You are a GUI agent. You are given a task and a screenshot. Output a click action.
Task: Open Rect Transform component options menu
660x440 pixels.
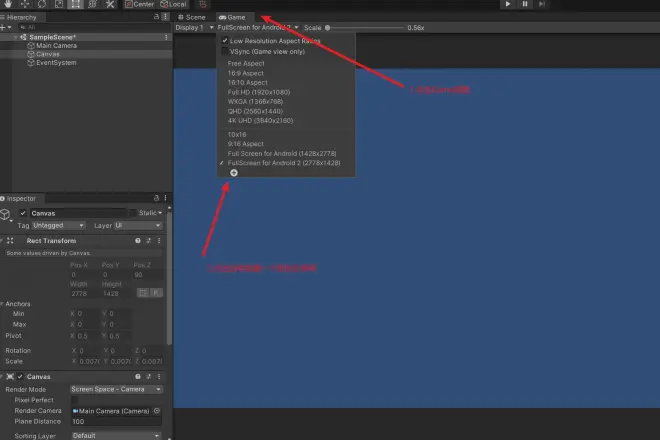[x=159, y=240]
